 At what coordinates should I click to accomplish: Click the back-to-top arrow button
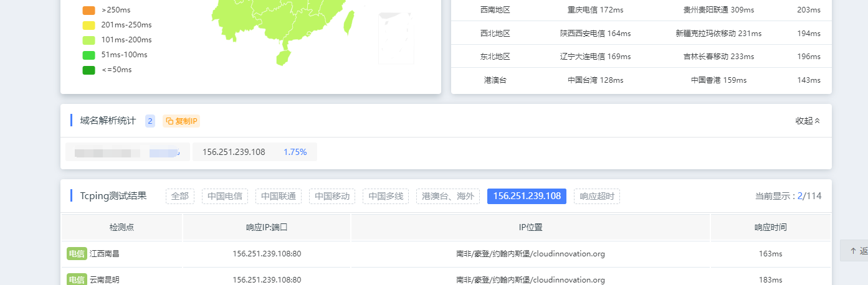pyautogui.click(x=853, y=251)
